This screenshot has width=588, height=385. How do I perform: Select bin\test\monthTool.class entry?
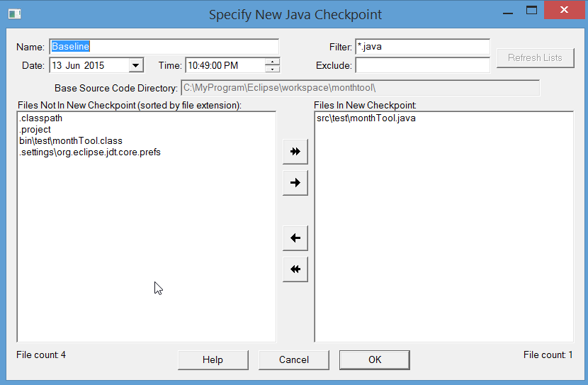pyautogui.click(x=71, y=140)
